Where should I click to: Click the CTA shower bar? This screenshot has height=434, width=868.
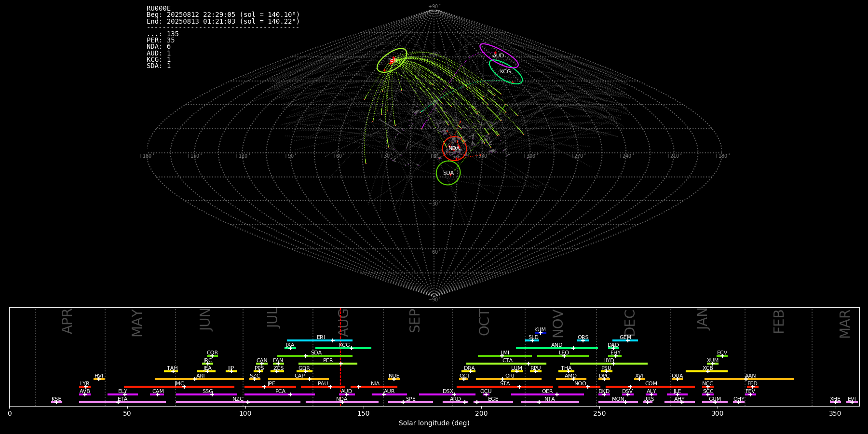click(x=506, y=364)
